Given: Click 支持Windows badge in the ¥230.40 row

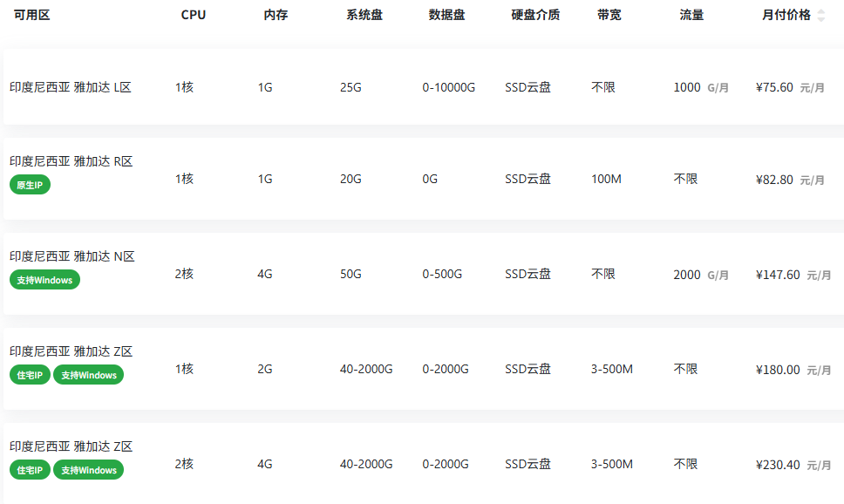Looking at the screenshot, I should point(88,470).
